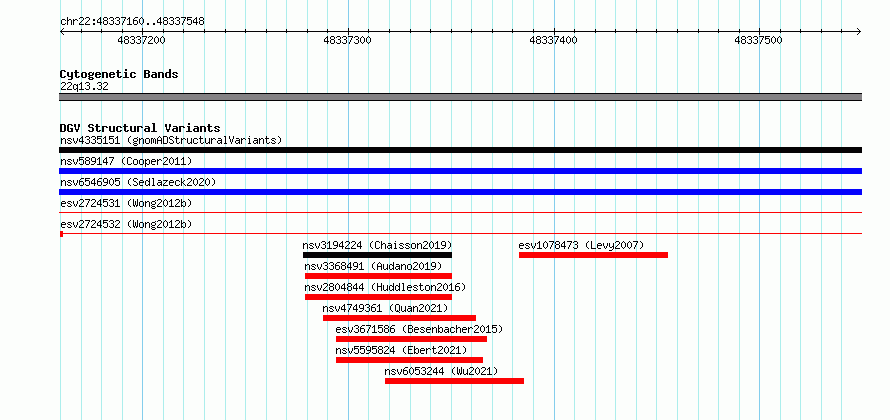Click the esv1078473 (Levy2007) label

(581, 245)
